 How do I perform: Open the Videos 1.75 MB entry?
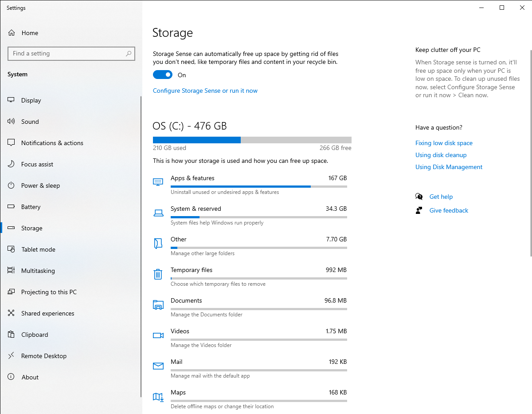250,338
